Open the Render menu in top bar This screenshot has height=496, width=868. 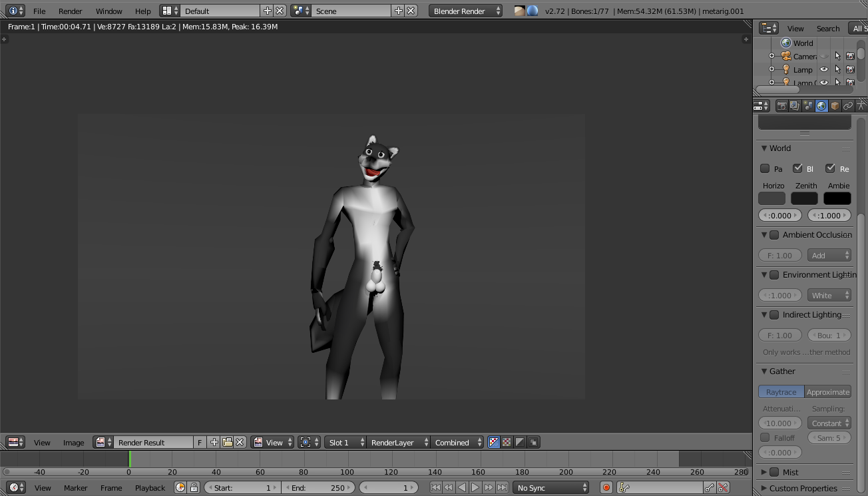(x=70, y=11)
